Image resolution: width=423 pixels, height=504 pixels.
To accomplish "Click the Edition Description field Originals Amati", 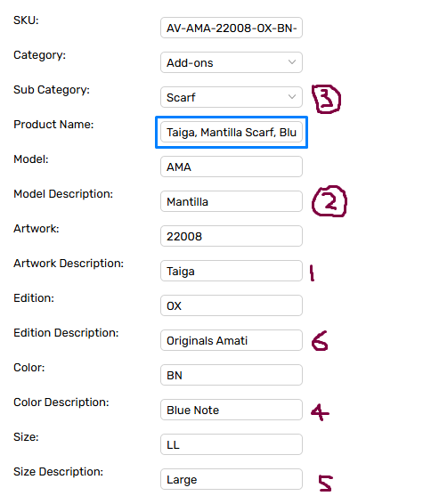I will (232, 340).
